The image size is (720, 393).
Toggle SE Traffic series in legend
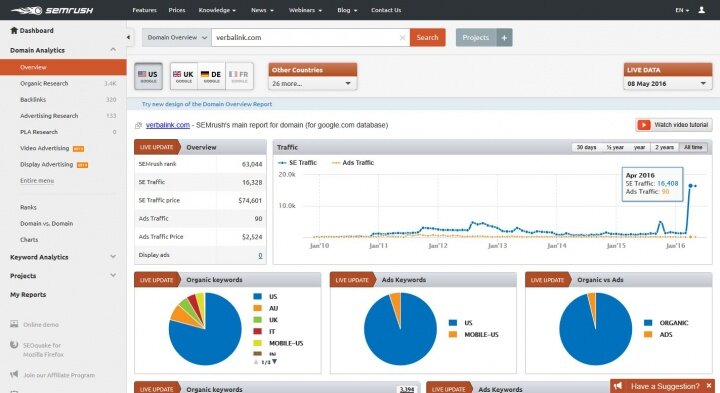[298, 163]
